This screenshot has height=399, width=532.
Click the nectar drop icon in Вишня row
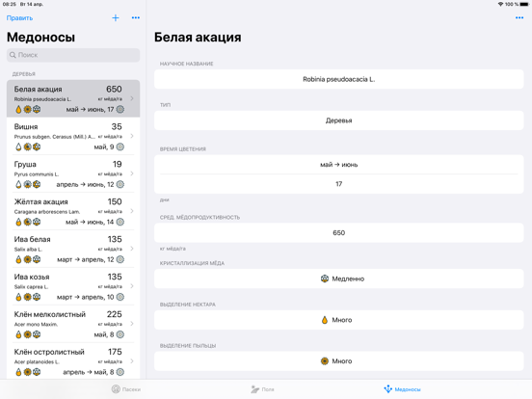click(18, 146)
